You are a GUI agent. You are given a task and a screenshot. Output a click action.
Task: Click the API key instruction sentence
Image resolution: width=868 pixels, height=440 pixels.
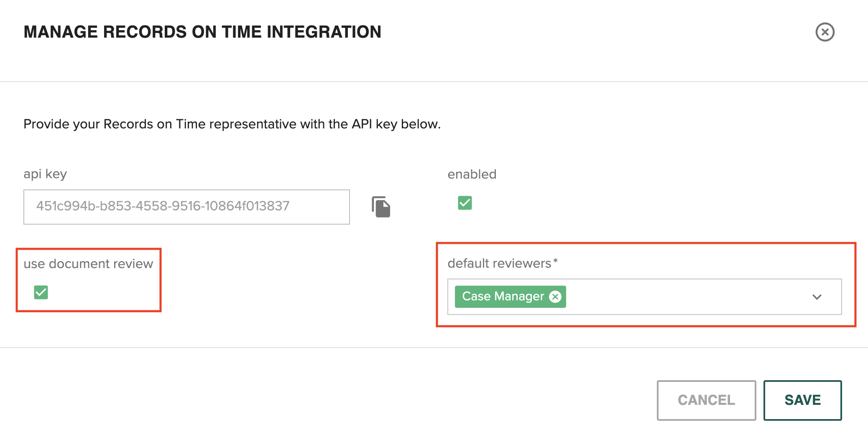(x=232, y=124)
